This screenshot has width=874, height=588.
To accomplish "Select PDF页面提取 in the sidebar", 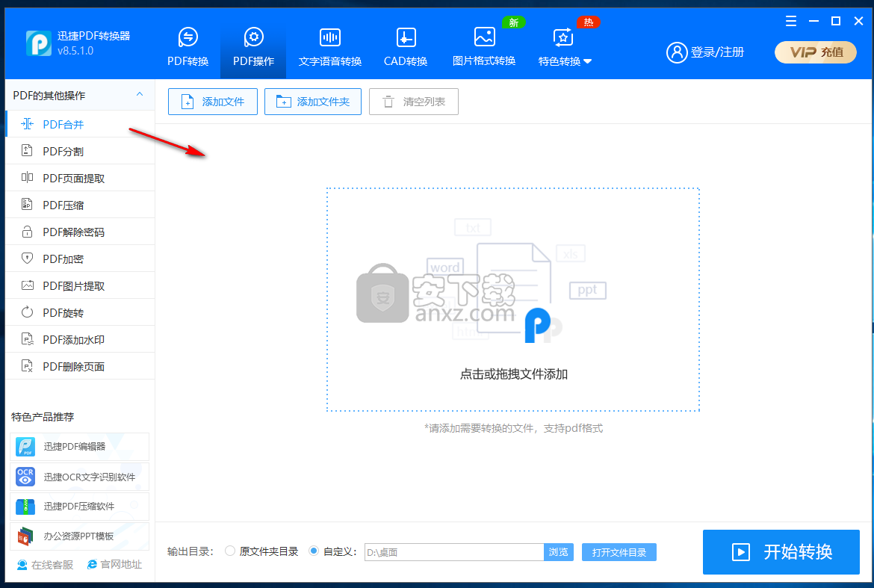I will [x=80, y=178].
